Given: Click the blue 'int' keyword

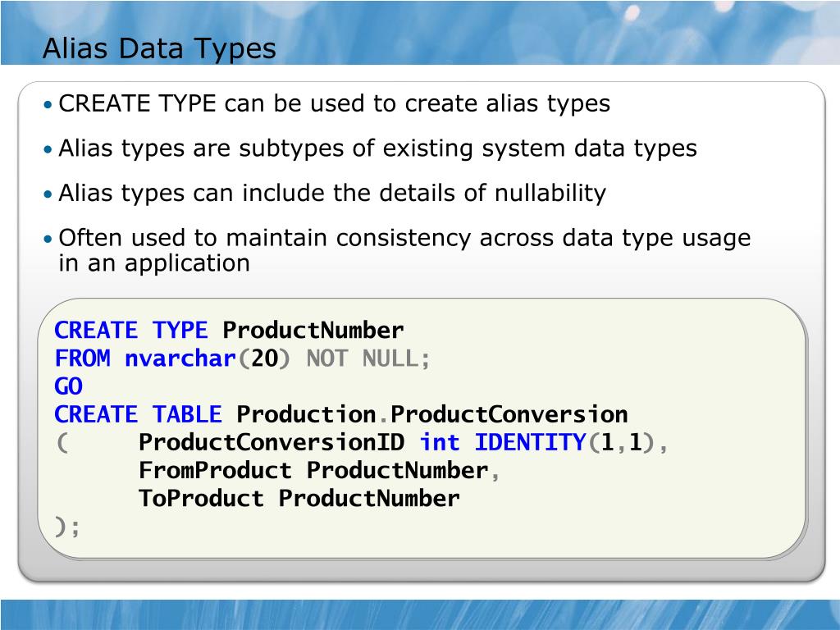Looking at the screenshot, I should coord(440,442).
